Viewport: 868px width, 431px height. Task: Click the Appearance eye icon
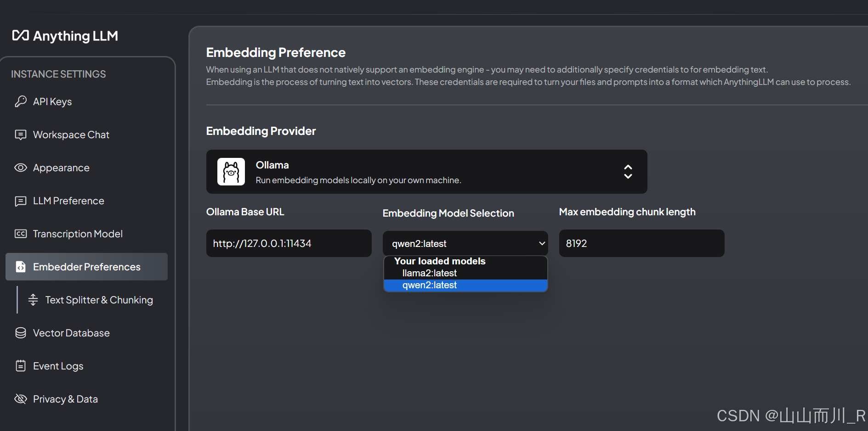[21, 168]
